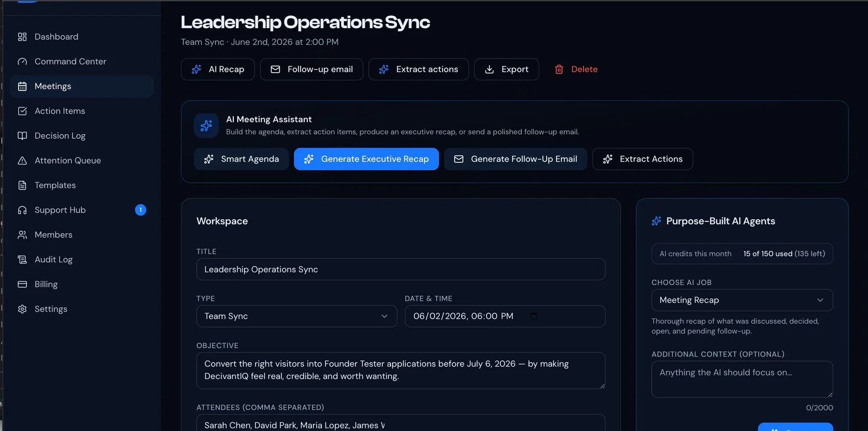Click the Support Hub headset icon
Viewport: 868px width, 431px height.
pos(22,210)
